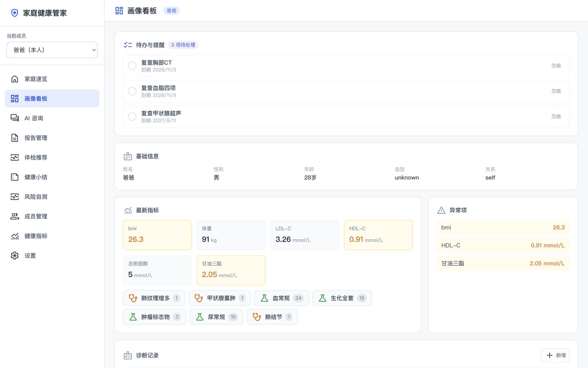
Task: Mark 复查胸部CT reminder as done
Action: [x=132, y=66]
